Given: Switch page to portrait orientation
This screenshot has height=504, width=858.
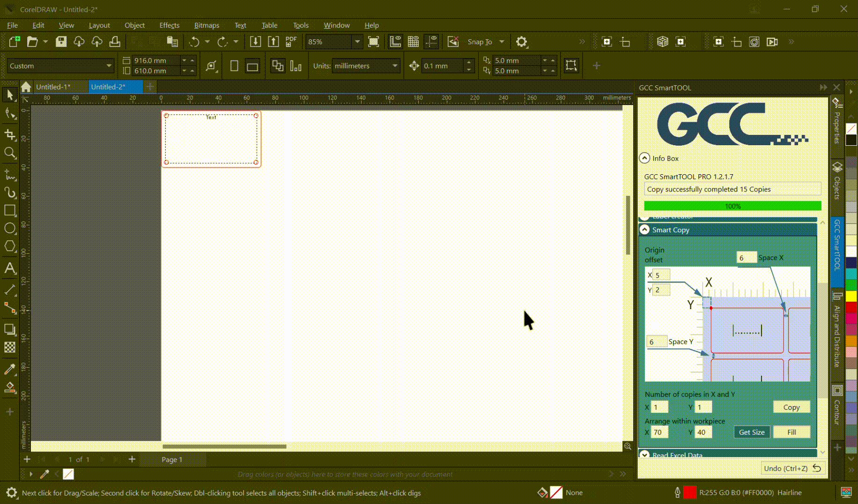Looking at the screenshot, I should [x=234, y=66].
